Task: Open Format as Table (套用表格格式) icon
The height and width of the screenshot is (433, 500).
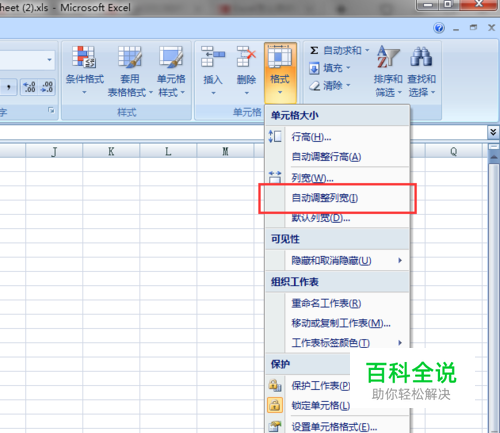Action: [130, 57]
